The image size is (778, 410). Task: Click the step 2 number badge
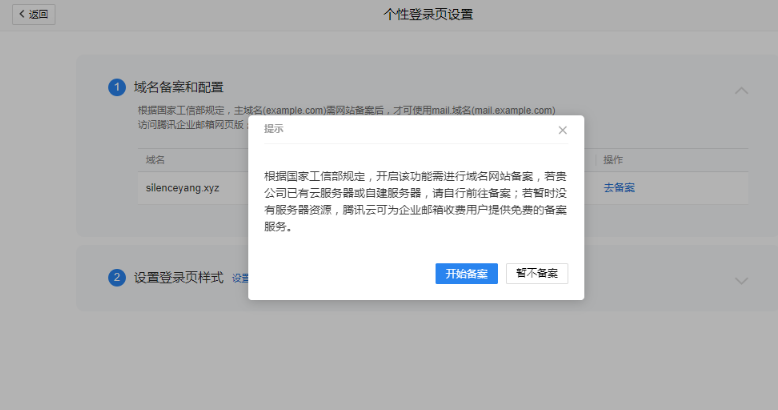(x=117, y=278)
